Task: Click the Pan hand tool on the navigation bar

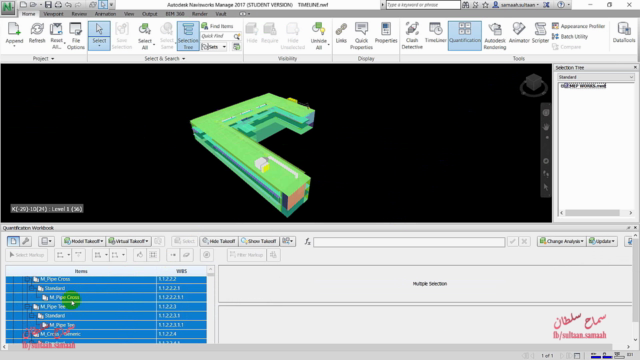Action: 546,127
